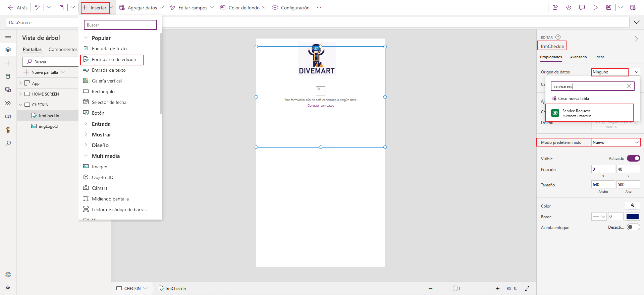Click the insert panel Buscar field
644x295 pixels.
point(120,25)
